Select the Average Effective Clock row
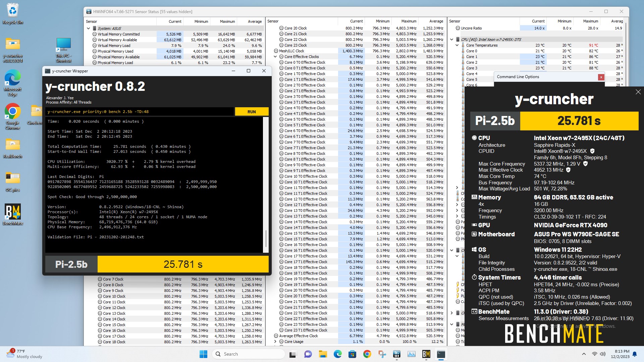 [x=356, y=336]
